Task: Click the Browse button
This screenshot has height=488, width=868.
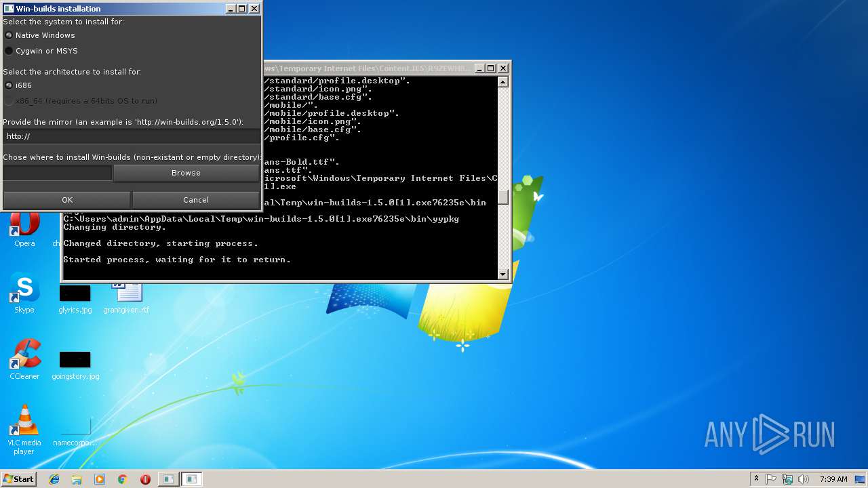Action: coord(186,173)
